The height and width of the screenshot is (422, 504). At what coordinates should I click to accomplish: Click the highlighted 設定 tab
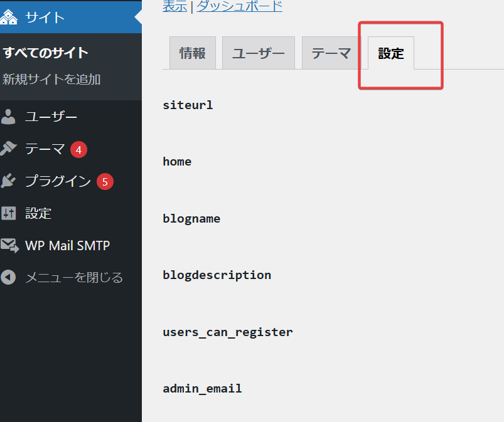coord(390,54)
